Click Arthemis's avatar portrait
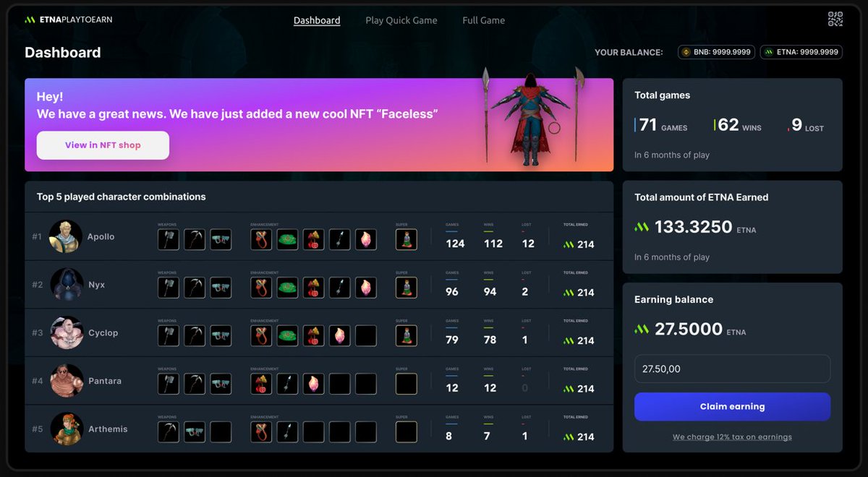The image size is (868, 477). [x=66, y=429]
